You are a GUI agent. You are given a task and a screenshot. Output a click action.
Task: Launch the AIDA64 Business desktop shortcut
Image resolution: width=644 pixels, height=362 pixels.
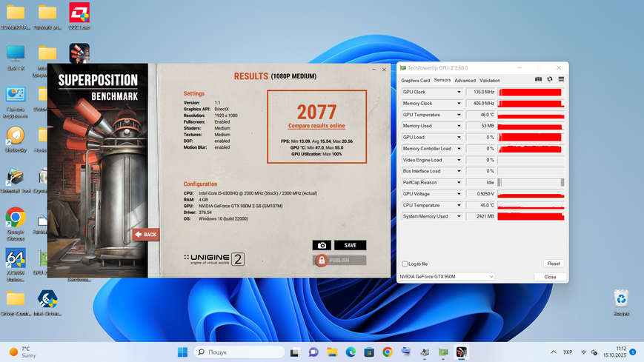[16, 265]
